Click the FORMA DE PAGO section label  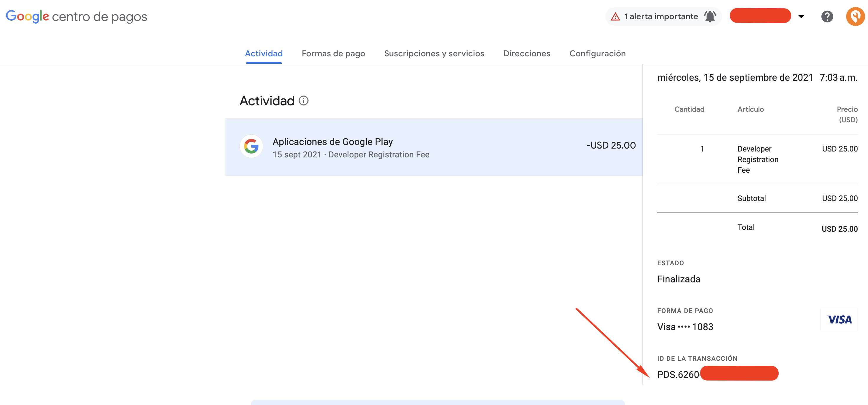coord(685,311)
